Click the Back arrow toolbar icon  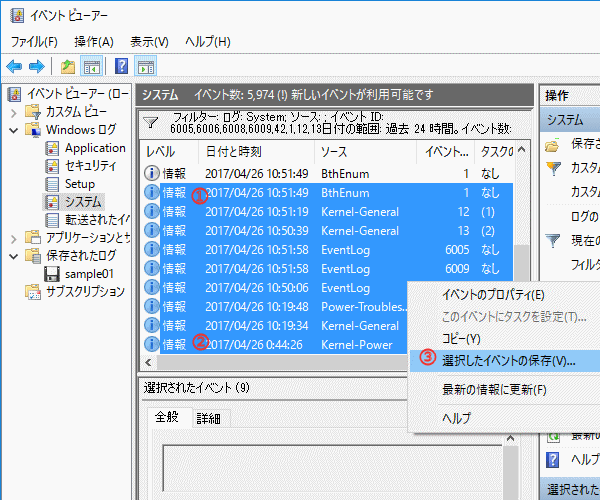click(14, 67)
